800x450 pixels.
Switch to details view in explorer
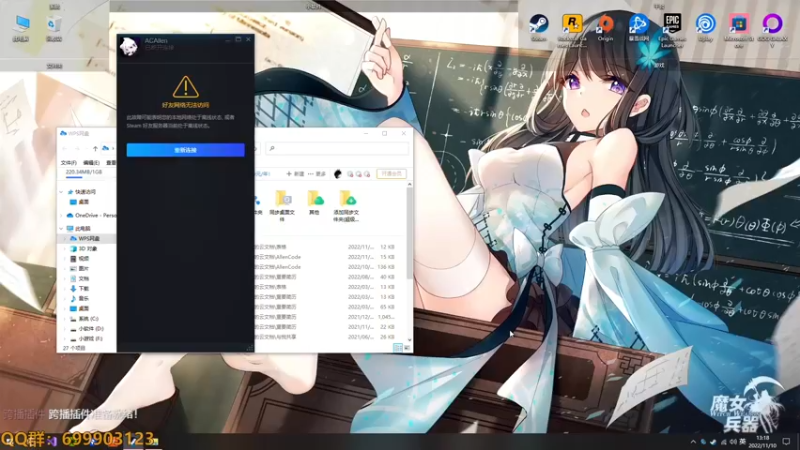(397, 347)
